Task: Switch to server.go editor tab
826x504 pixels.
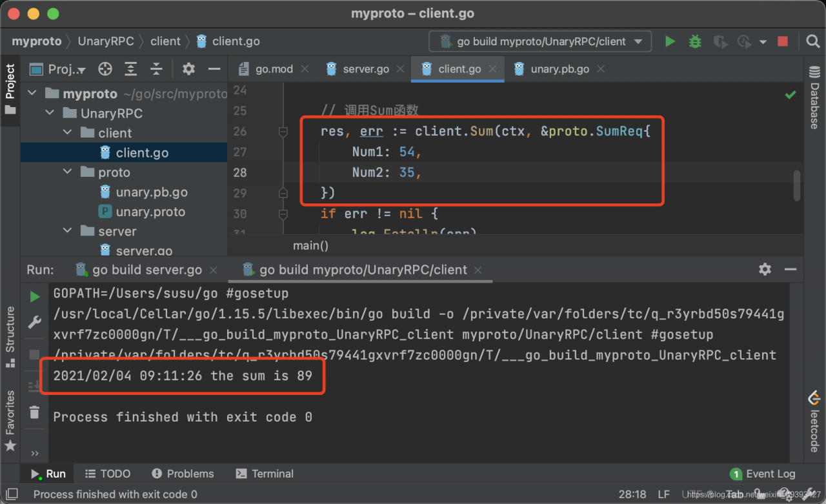Action: tap(365, 69)
